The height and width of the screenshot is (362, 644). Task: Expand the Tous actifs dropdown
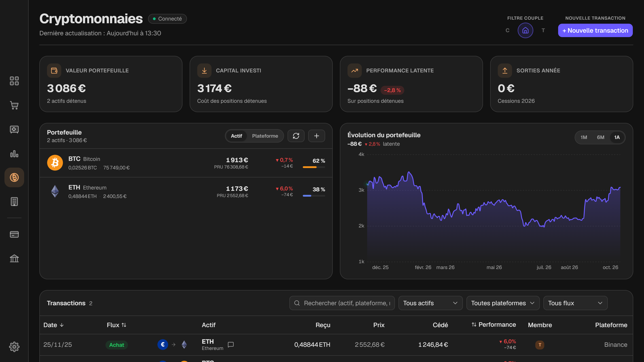point(430,303)
